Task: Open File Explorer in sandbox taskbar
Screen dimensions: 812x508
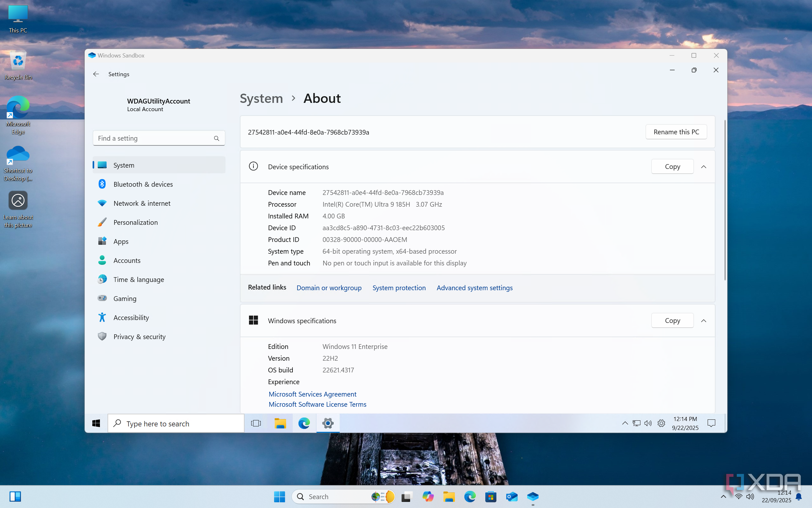Action: coord(280,423)
